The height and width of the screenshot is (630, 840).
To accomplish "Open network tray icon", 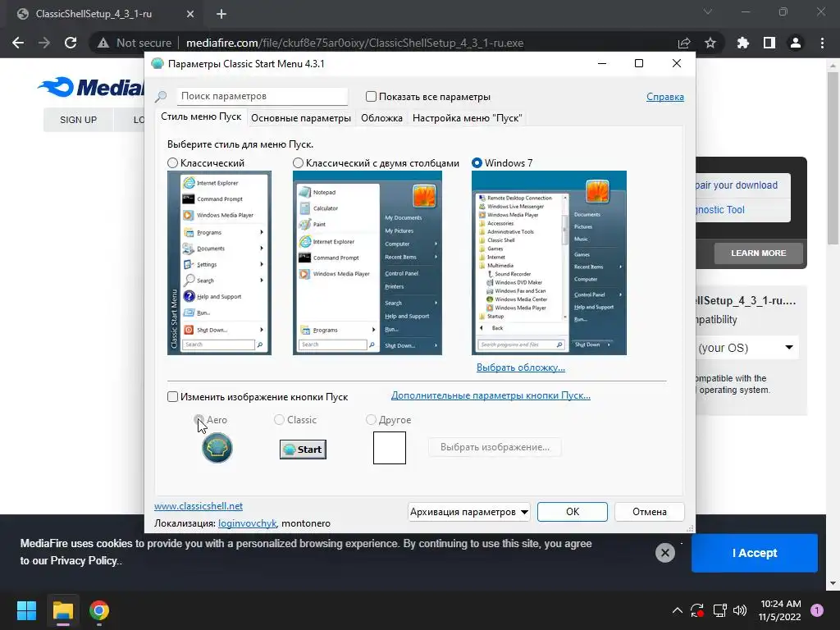I will [719, 610].
